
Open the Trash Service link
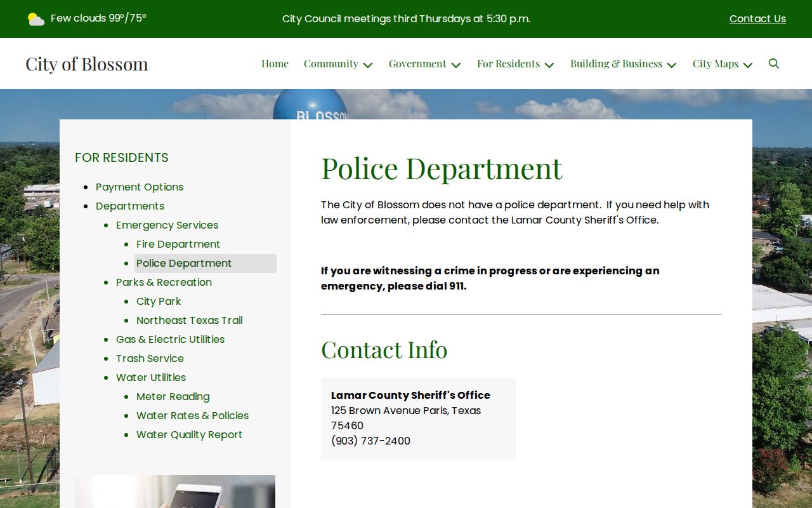click(150, 358)
